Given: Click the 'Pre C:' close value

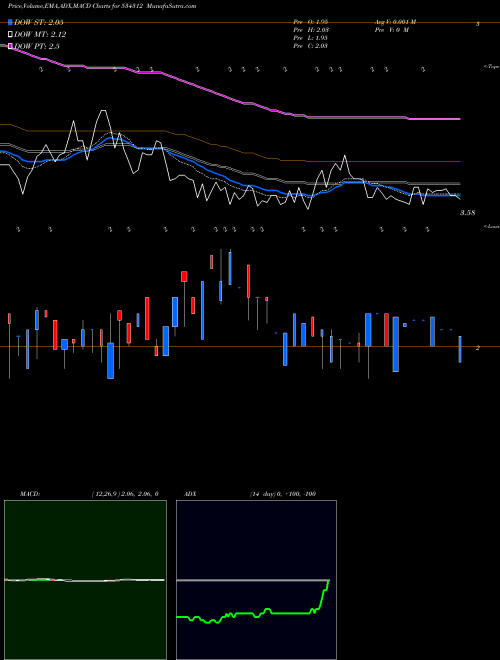Looking at the screenshot, I should click(311, 46).
